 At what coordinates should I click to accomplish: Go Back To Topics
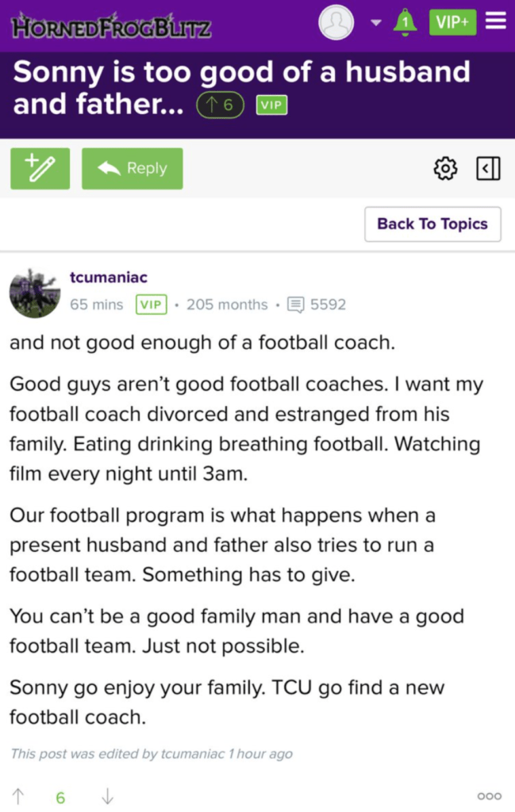tap(432, 224)
